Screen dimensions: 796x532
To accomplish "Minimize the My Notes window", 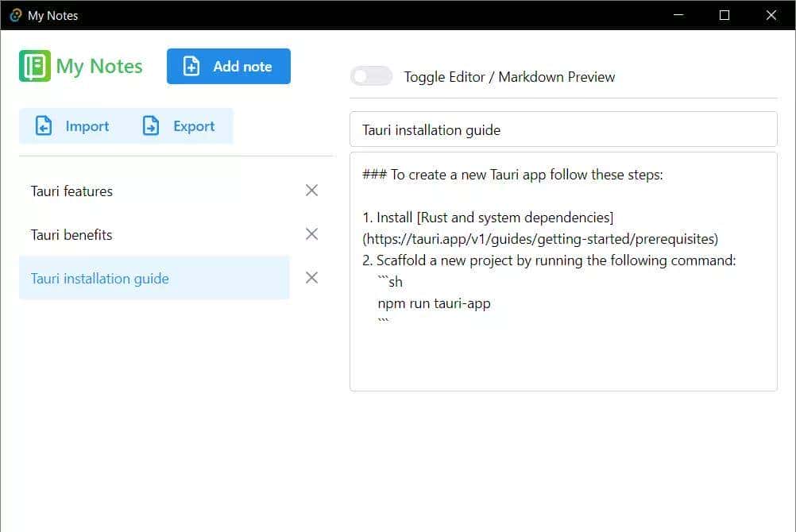I will 678,15.
